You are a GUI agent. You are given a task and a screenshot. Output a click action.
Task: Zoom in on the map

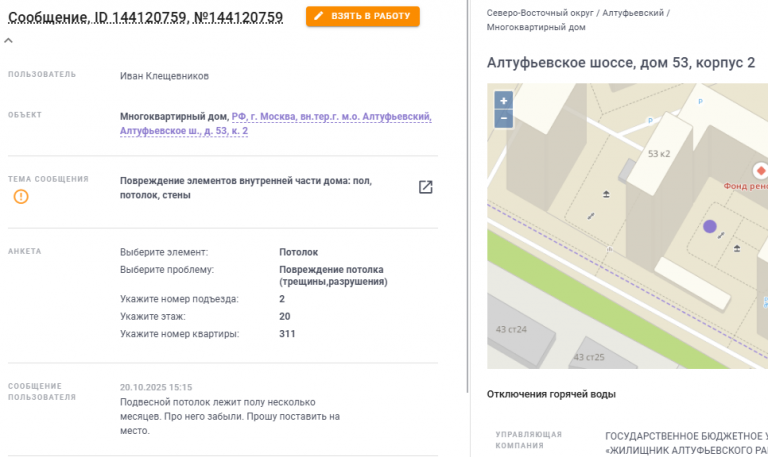click(504, 100)
